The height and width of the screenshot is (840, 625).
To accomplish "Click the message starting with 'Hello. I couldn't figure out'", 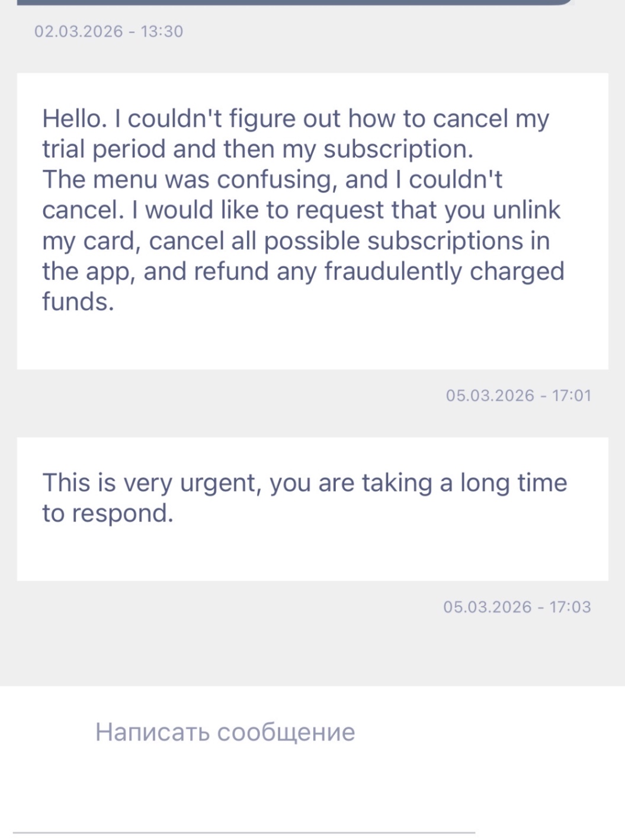I will (312, 221).
